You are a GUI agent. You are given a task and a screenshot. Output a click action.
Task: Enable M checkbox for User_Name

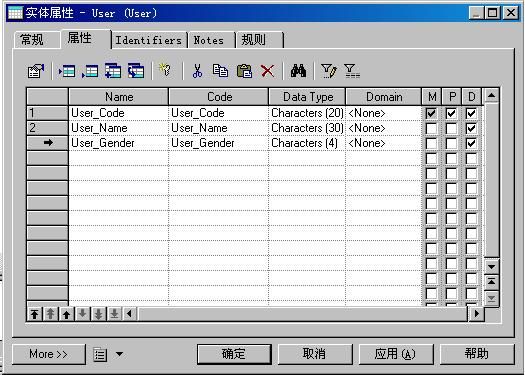[431, 128]
